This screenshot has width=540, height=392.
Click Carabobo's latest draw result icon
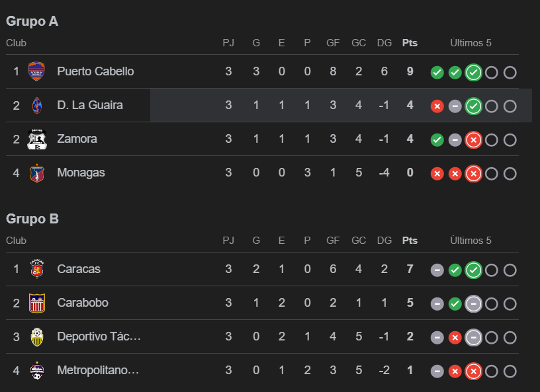[473, 304]
